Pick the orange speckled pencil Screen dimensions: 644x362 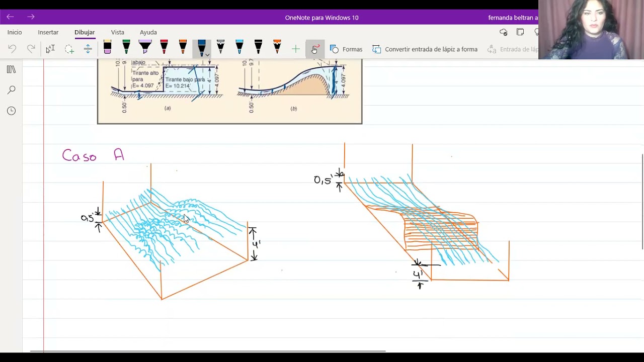(277, 48)
